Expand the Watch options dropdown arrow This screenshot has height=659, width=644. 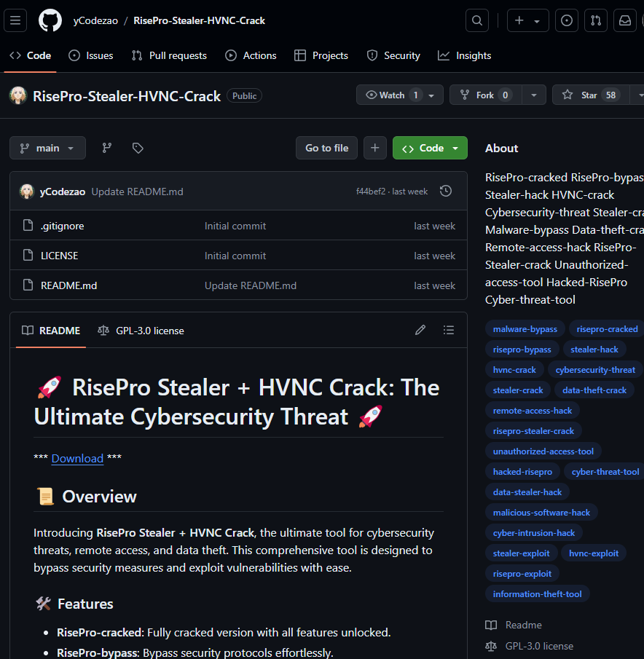[432, 95]
